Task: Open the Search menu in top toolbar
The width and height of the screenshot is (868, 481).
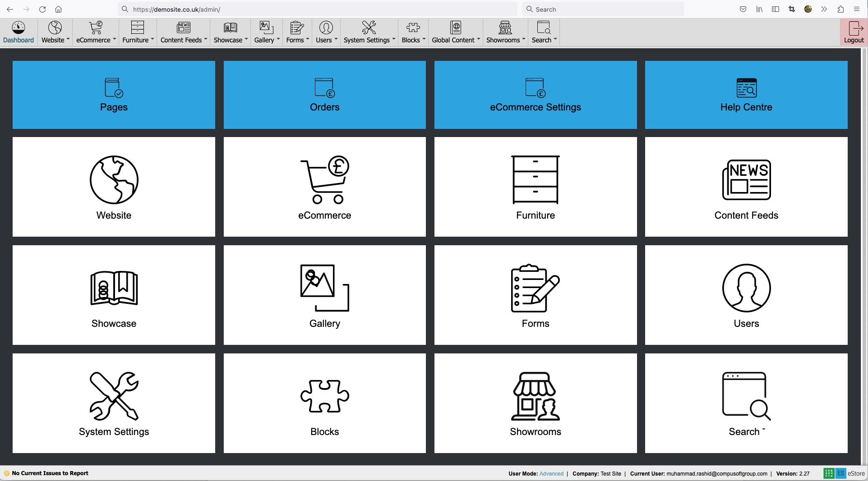Action: tap(544, 32)
